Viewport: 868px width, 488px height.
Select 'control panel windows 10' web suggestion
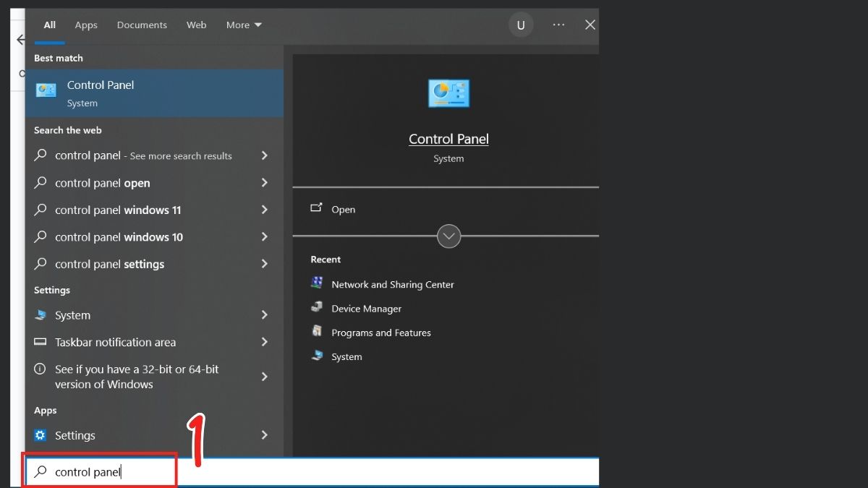[x=154, y=237]
